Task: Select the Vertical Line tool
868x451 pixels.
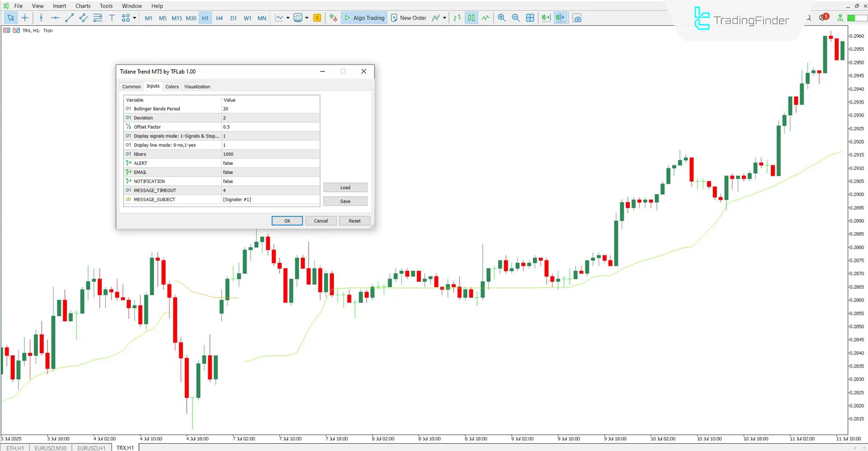Action: point(41,18)
